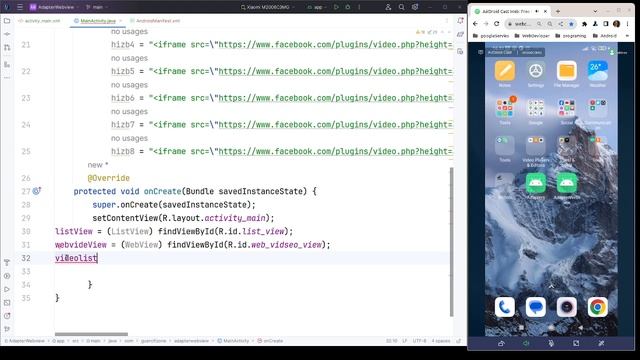The image size is (640, 360).
Task: Open the app run configuration dropdown
Action: [317, 7]
